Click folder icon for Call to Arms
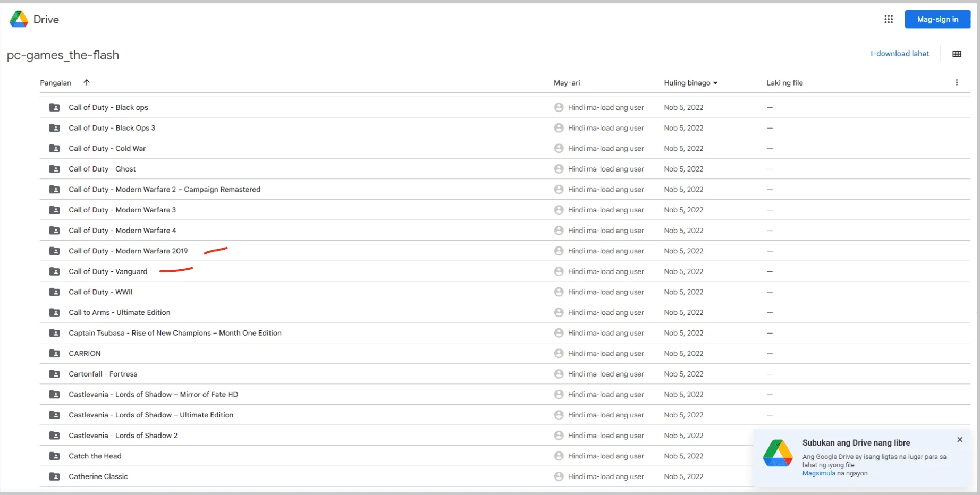 [x=54, y=312]
